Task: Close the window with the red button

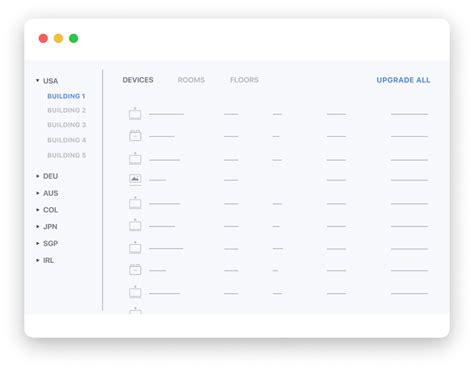Action: [43, 38]
